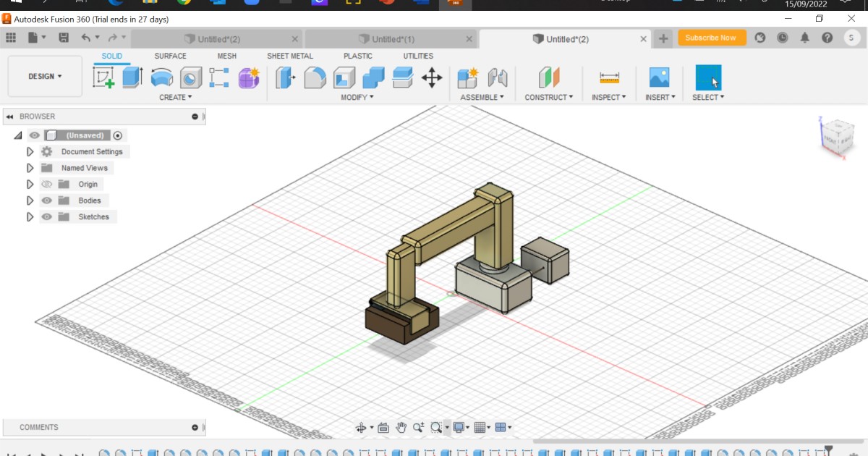Expand the Named Views folder
The width and height of the screenshot is (868, 456).
(30, 167)
